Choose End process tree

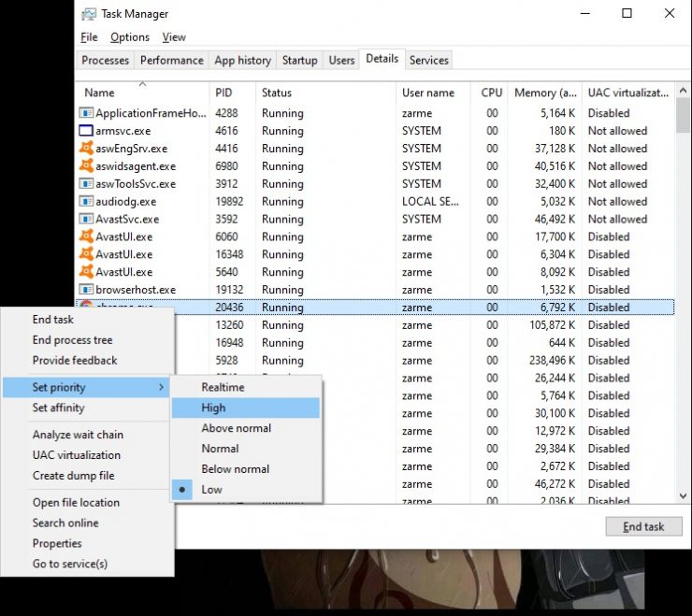click(x=88, y=339)
